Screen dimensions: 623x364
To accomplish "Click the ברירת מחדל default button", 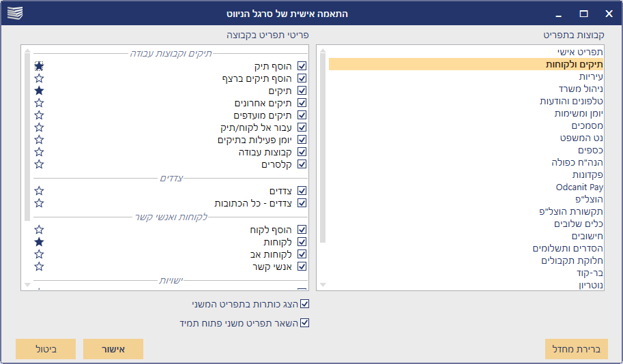I will tap(577, 348).
